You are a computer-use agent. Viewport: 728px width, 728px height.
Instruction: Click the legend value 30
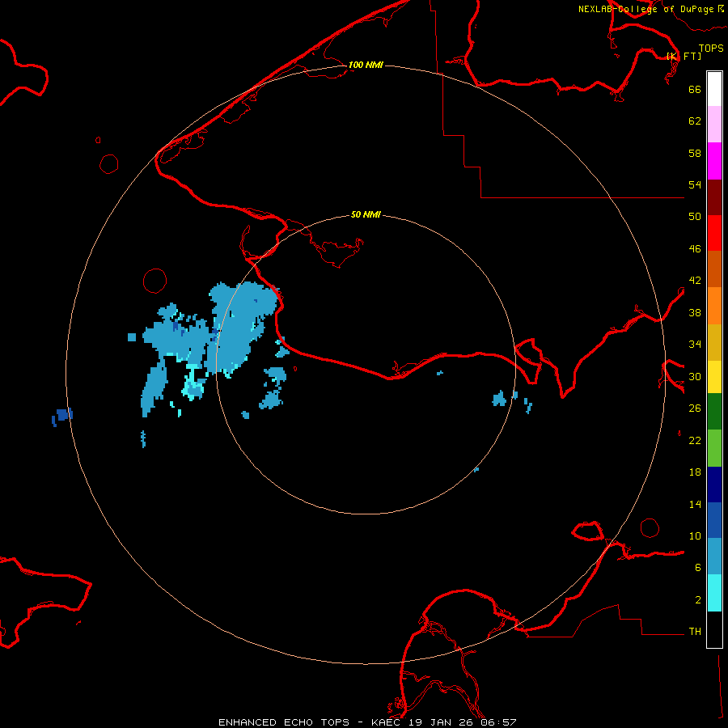pos(695,376)
